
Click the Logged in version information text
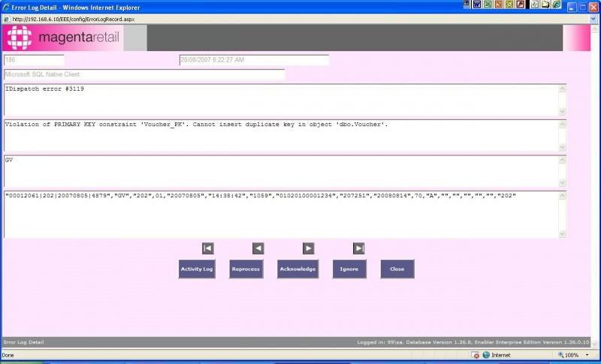tap(473, 342)
